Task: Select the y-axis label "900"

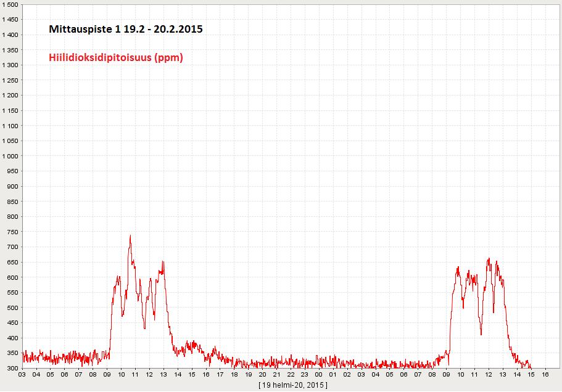Action: click(12, 186)
